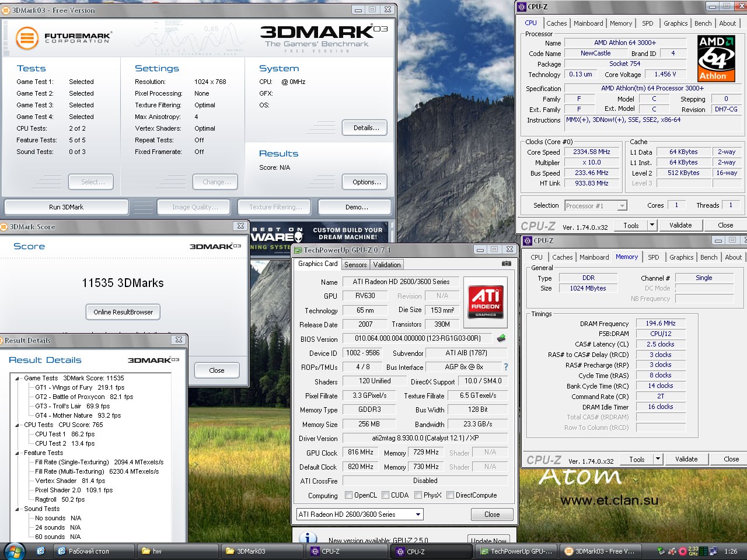Viewport: 747px width, 560px height.
Task: Click Run 3DMark button
Action: (x=67, y=207)
